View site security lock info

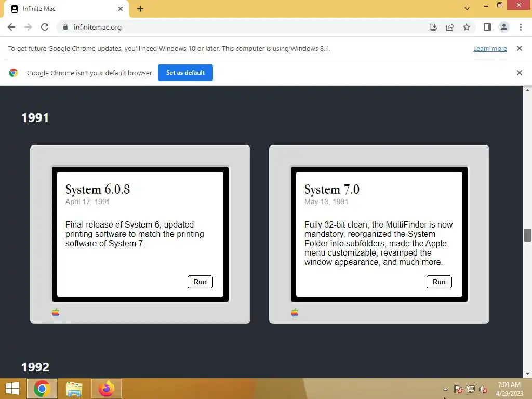coord(65,27)
